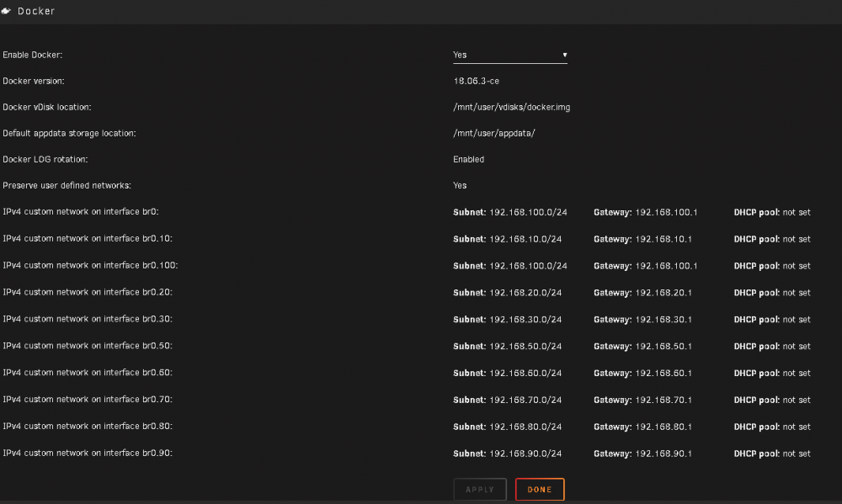Click the subnet 192.168.30.0/24
The height and width of the screenshot is (504, 842).
click(x=525, y=320)
